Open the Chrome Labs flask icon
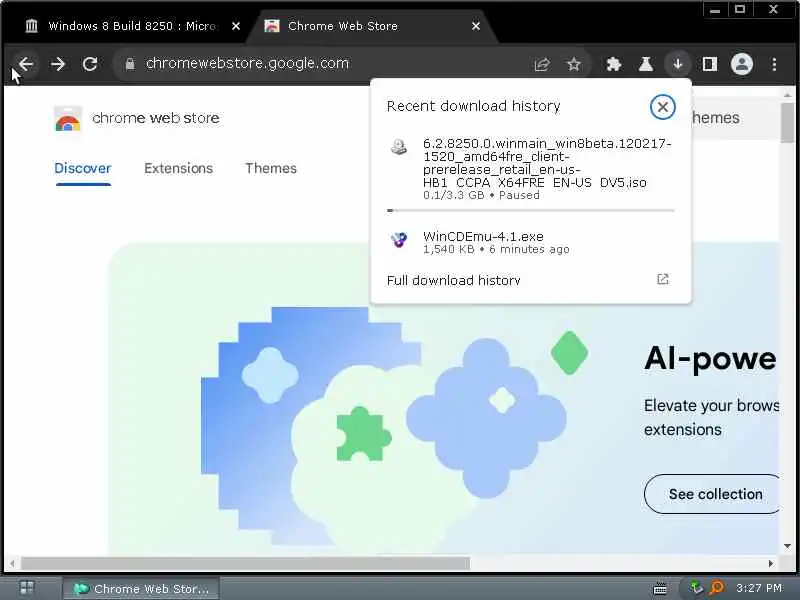The height and width of the screenshot is (600, 800). tap(646, 64)
